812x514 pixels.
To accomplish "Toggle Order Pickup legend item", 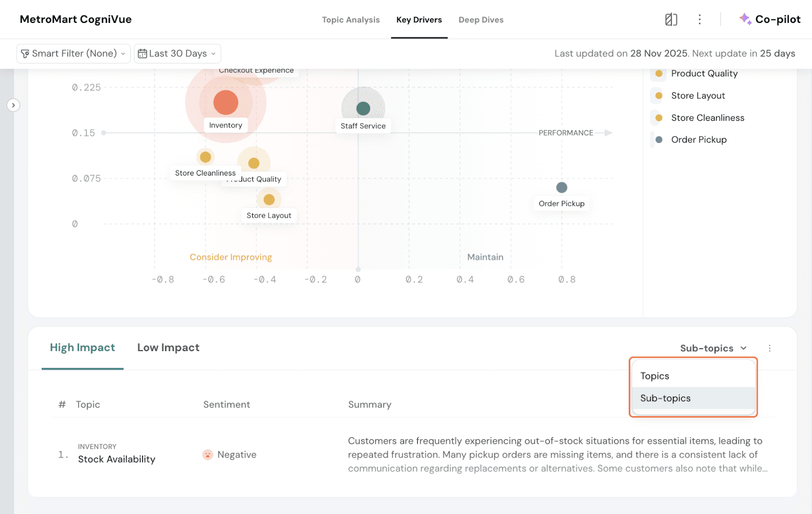I will pos(698,140).
